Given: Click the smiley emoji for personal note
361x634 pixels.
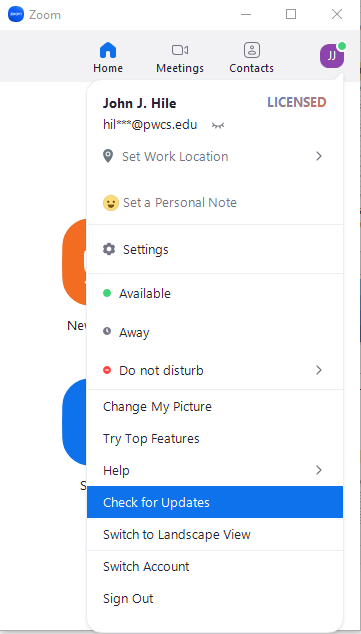Looking at the screenshot, I should click(x=110, y=203).
